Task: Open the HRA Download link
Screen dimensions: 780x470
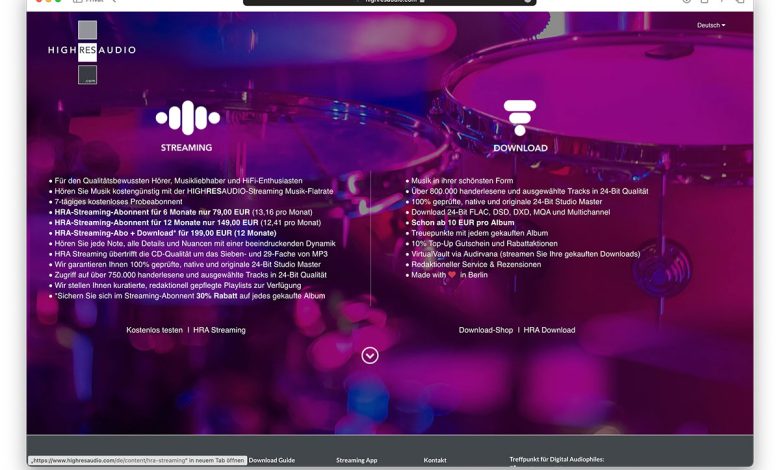Action: coord(549,330)
